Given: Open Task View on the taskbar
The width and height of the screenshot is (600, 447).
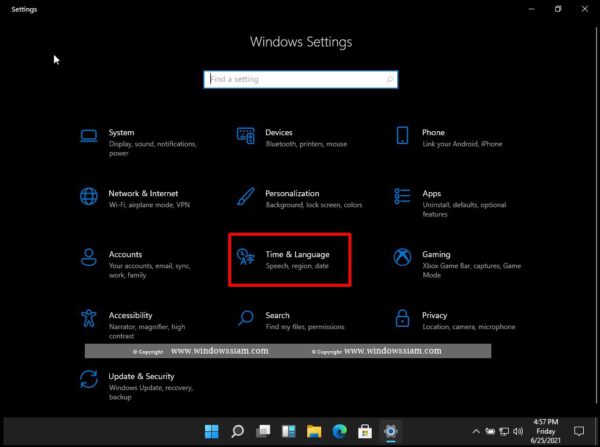Looking at the screenshot, I should [x=263, y=432].
